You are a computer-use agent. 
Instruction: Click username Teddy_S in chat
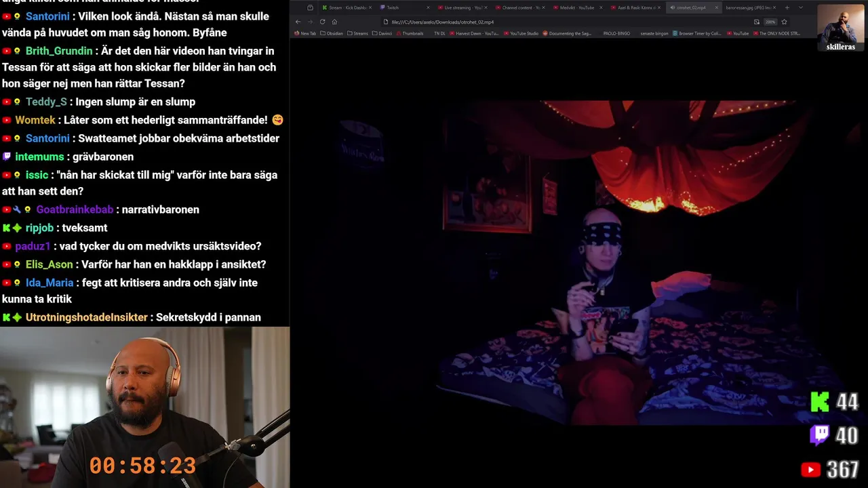pos(46,102)
